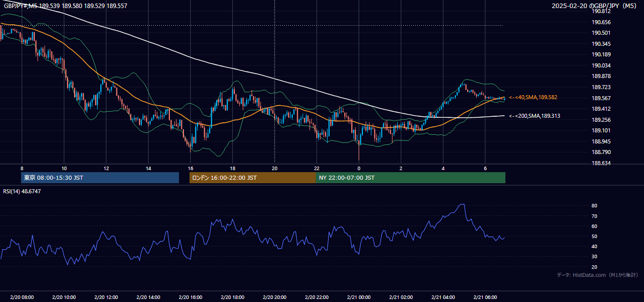Click price axis value 188.790

pos(601,152)
